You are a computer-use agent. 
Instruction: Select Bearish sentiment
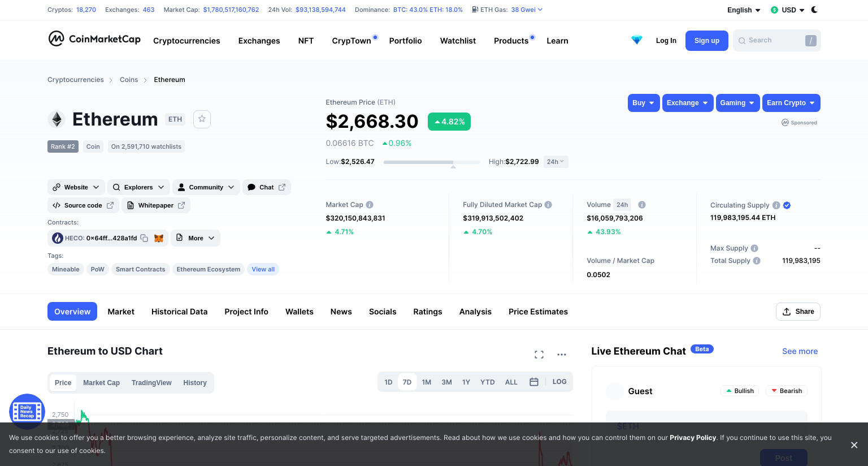point(787,391)
